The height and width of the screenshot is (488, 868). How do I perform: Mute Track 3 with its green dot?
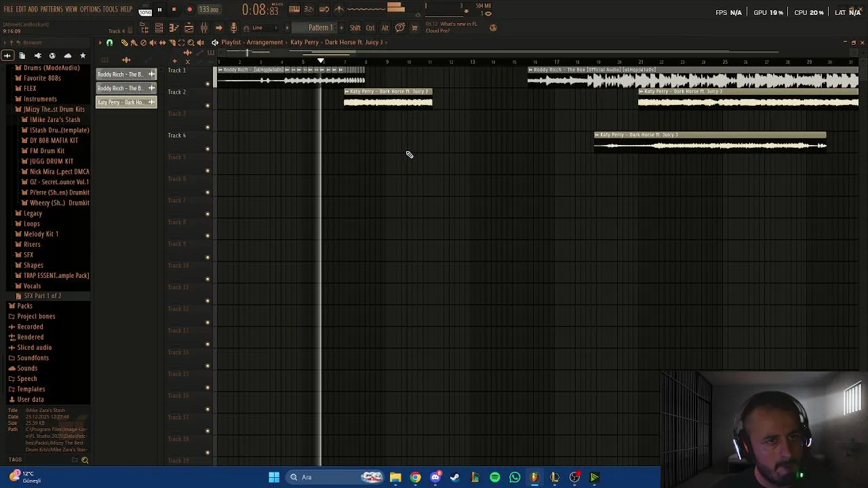(208, 127)
